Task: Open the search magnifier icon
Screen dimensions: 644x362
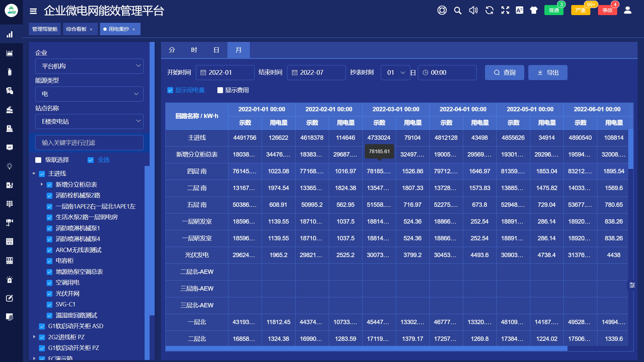Action: (458, 10)
